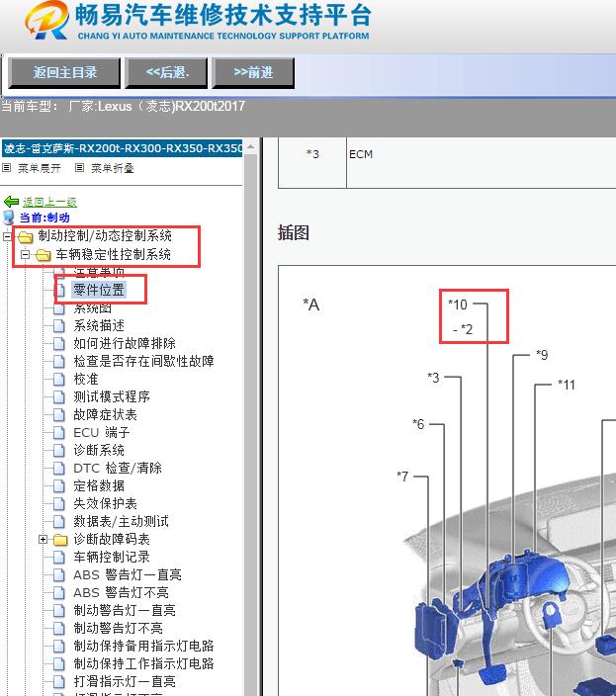Open the 测试模式程序 page
Image resolution: width=616 pixels, height=696 pixels.
[x=112, y=396]
